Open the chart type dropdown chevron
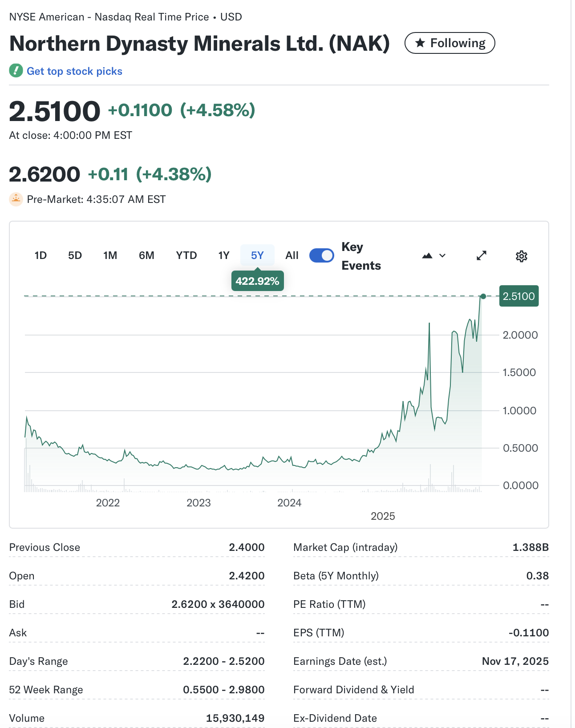The width and height of the screenshot is (575, 728). (442, 256)
